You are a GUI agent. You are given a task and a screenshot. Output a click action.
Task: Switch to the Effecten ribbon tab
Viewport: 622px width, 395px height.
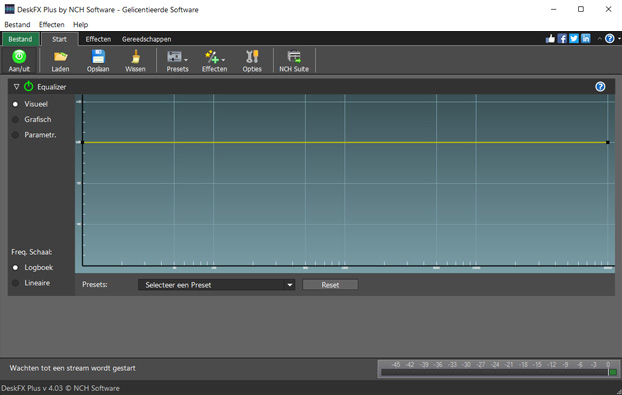pos(98,39)
